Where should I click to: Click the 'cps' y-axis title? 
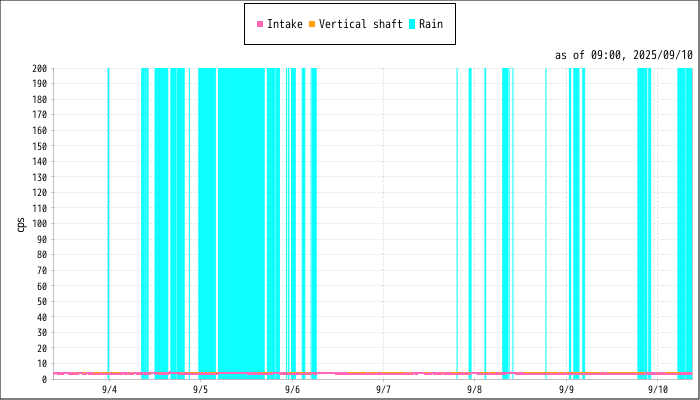point(21,225)
